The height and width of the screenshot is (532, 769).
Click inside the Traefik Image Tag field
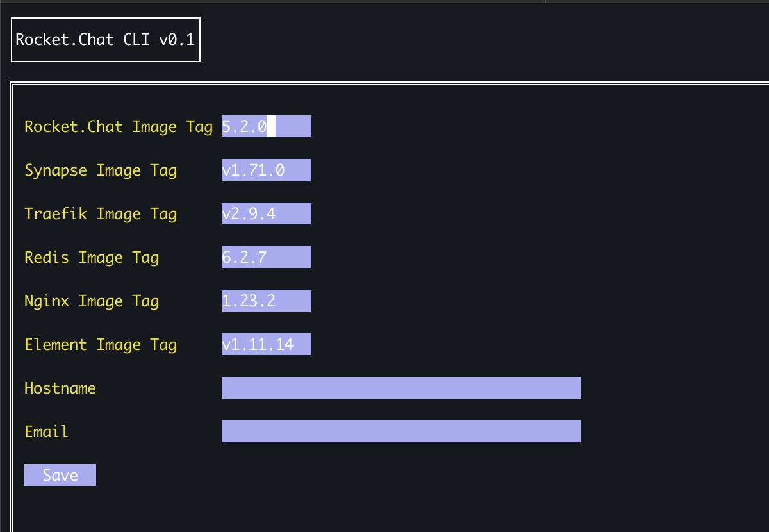pos(266,213)
